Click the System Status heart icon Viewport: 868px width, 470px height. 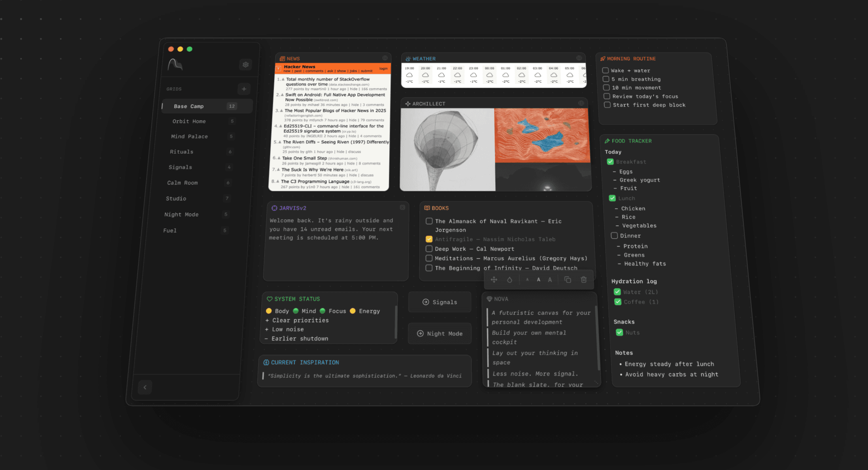(270, 299)
